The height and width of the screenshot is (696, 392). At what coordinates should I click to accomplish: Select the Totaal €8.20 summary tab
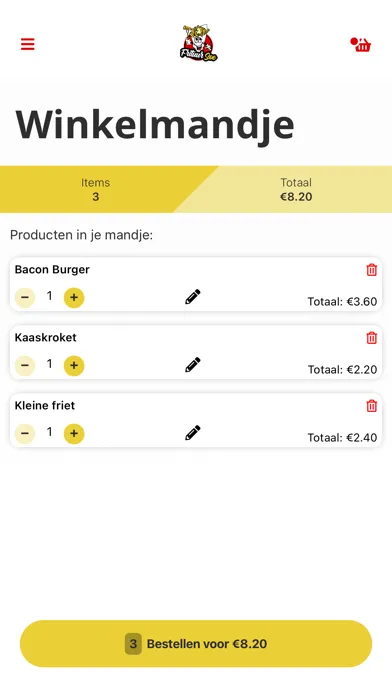296,189
